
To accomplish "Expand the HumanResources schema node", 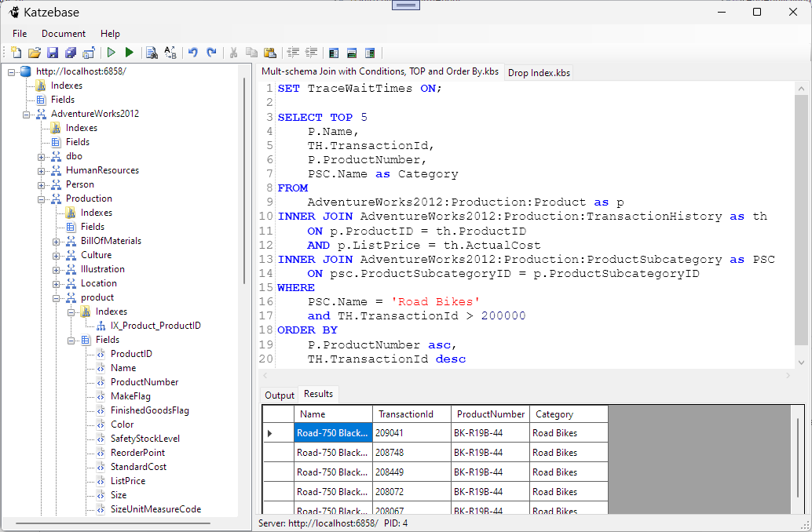I will click(x=42, y=170).
